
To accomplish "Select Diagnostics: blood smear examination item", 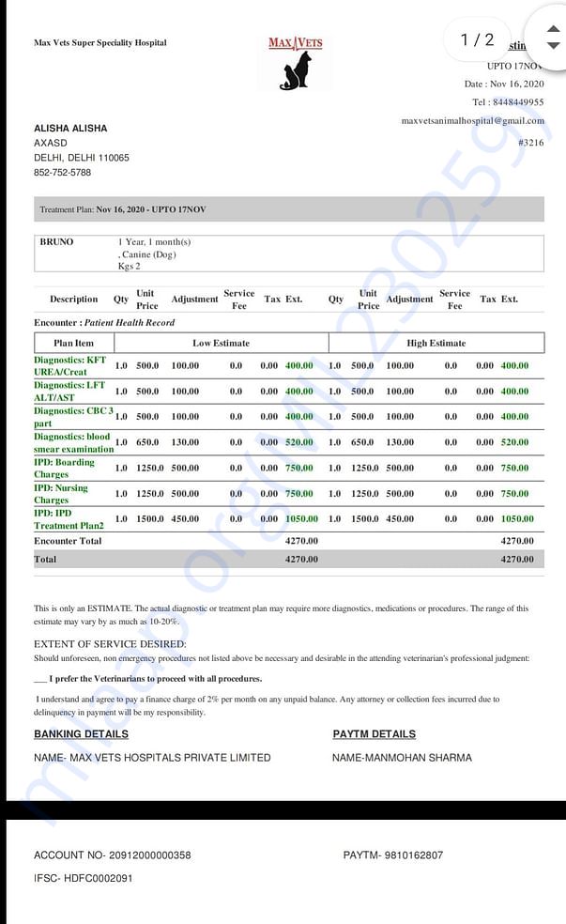I will click(73, 442).
